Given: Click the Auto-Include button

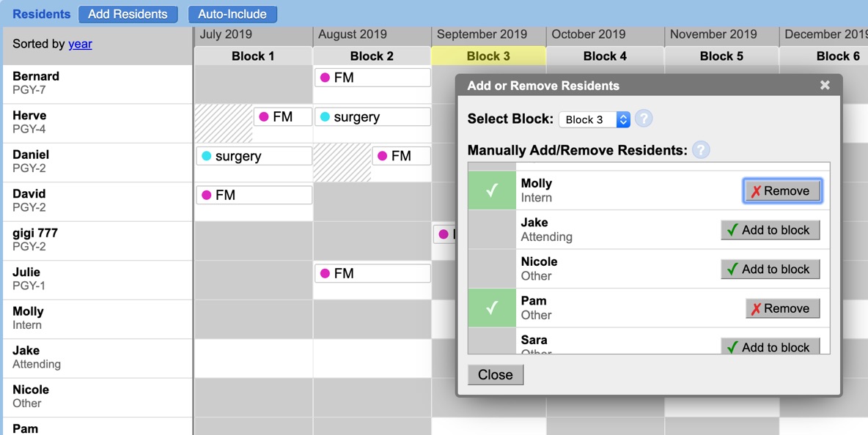Looking at the screenshot, I should point(232,14).
